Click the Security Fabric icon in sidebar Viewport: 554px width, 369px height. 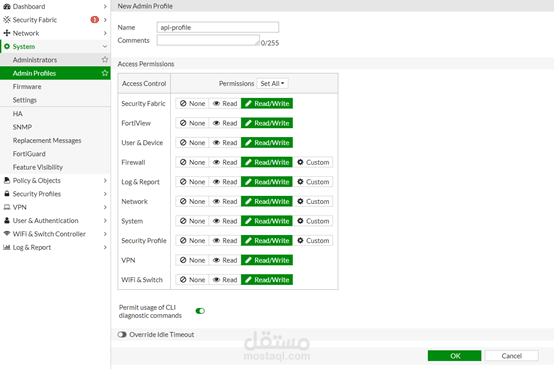click(7, 20)
